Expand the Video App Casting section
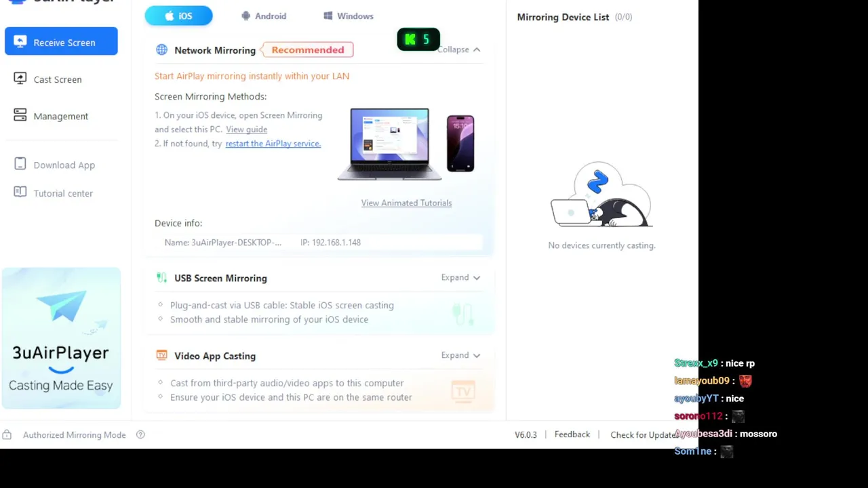Image resolution: width=868 pixels, height=488 pixels. pos(460,355)
